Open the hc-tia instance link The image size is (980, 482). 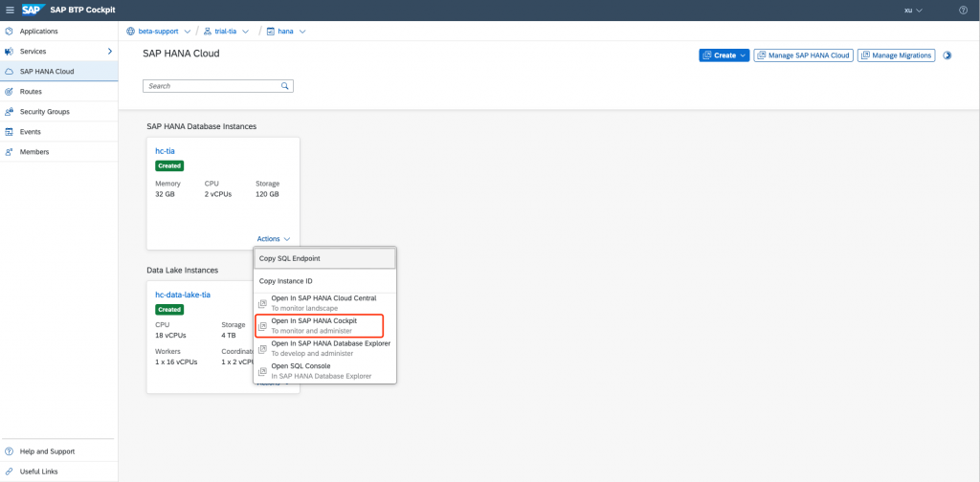(x=165, y=151)
